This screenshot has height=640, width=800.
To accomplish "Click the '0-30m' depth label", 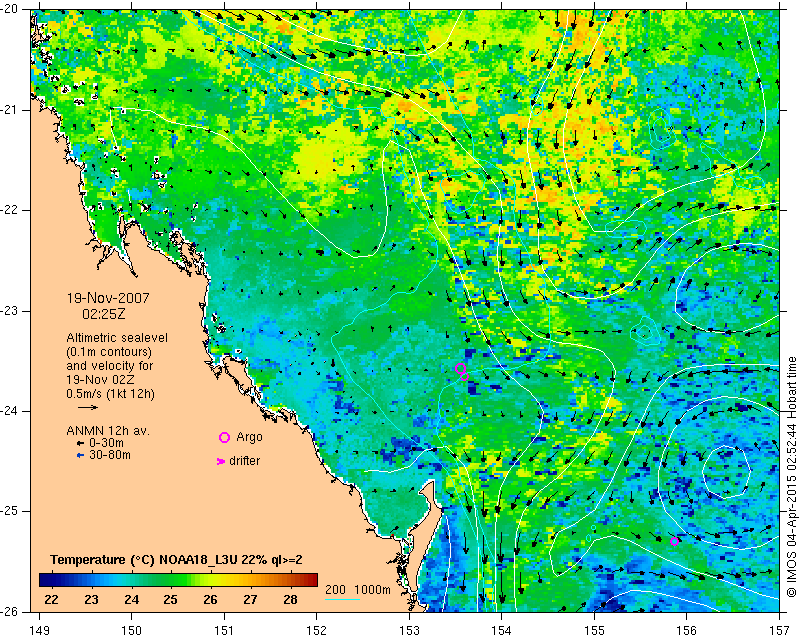I will coord(106,443).
